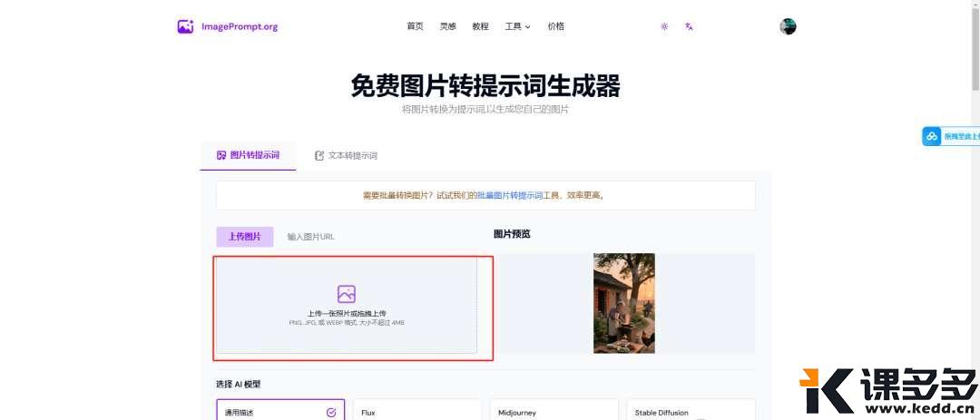Click the 选择 AI 模型 label
980x420 pixels.
238,385
